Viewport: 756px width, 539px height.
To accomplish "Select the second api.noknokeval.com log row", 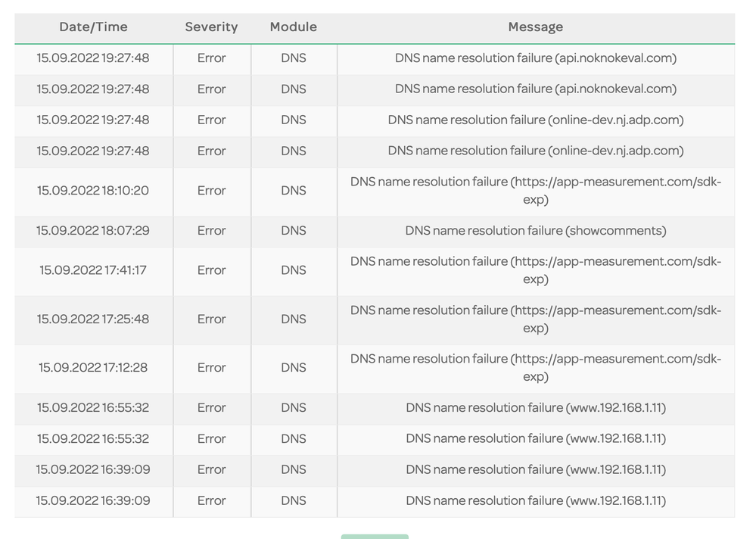I will tap(535, 89).
